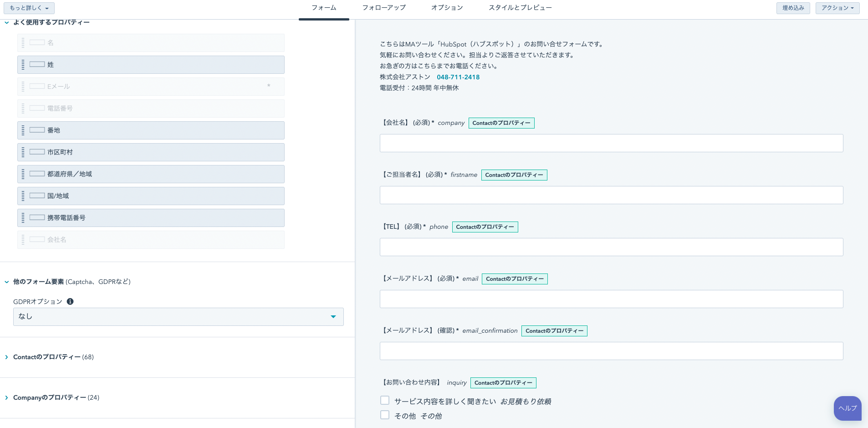
Task: Click the text field icon beside 姓
Action: tap(37, 64)
